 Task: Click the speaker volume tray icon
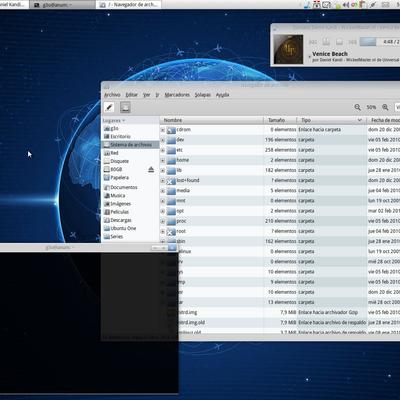click(346, 4)
